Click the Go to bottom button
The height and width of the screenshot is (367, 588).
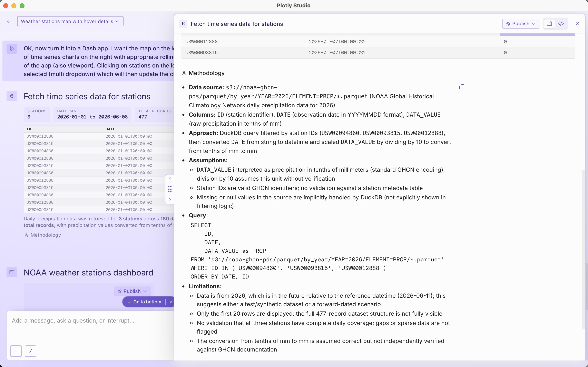pos(144,302)
